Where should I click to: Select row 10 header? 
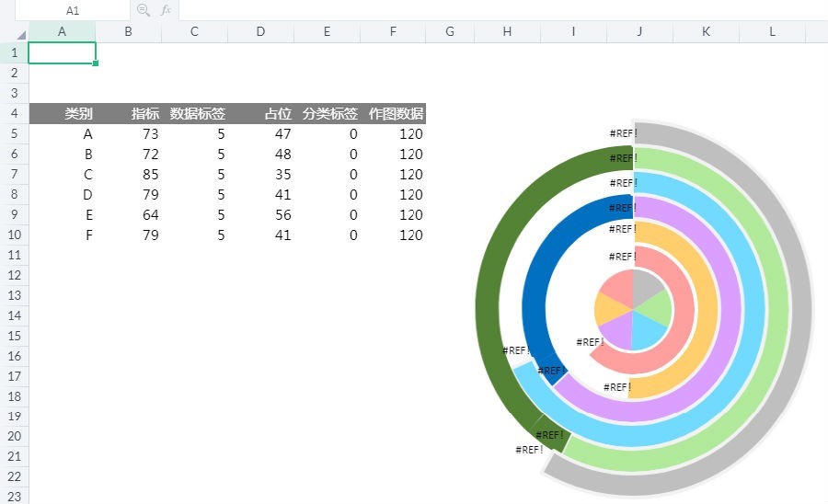[x=14, y=235]
